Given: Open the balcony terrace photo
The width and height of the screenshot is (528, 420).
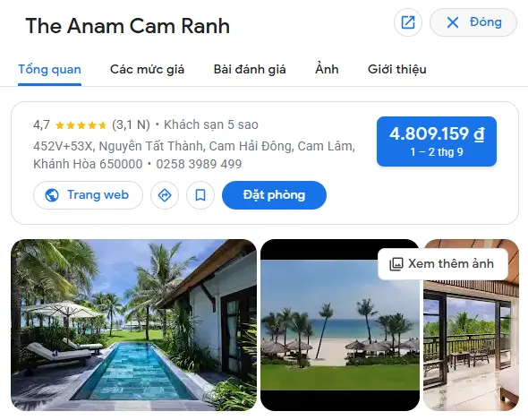Looking at the screenshot, I should pos(471,344).
